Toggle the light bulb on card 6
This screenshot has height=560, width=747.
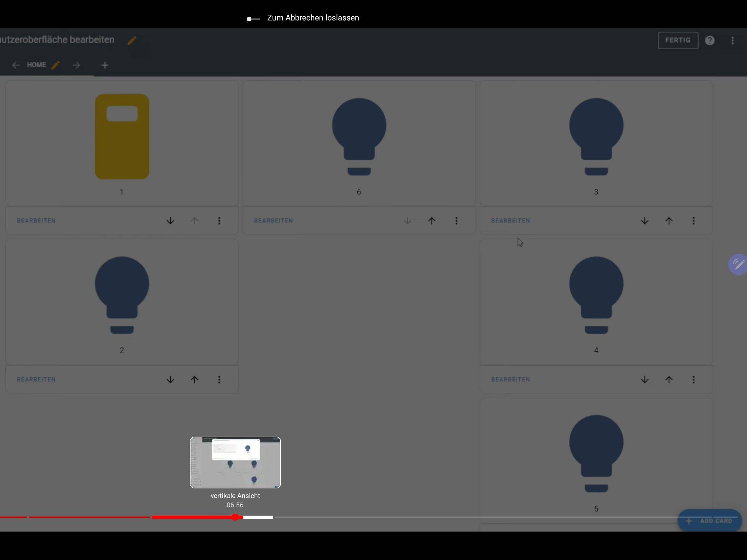[x=359, y=136]
